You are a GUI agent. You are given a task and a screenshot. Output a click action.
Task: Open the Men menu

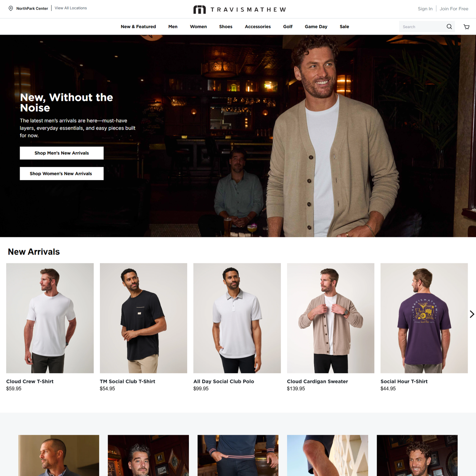tap(173, 27)
